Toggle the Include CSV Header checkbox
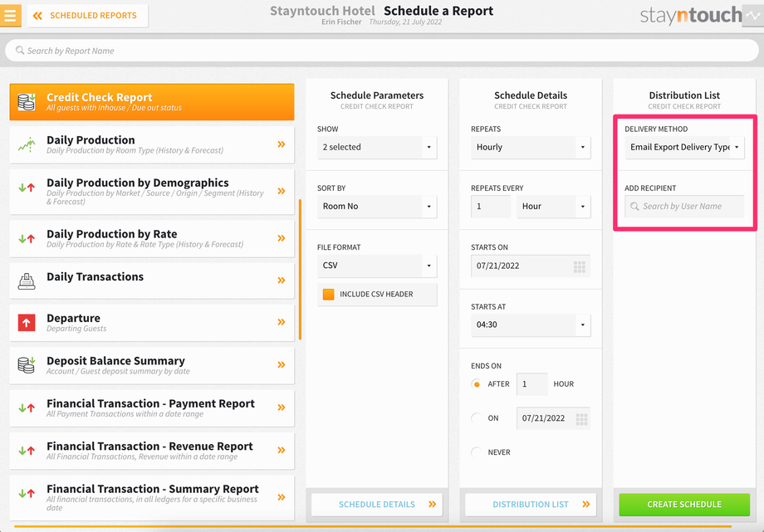The width and height of the screenshot is (764, 532). [x=328, y=295]
